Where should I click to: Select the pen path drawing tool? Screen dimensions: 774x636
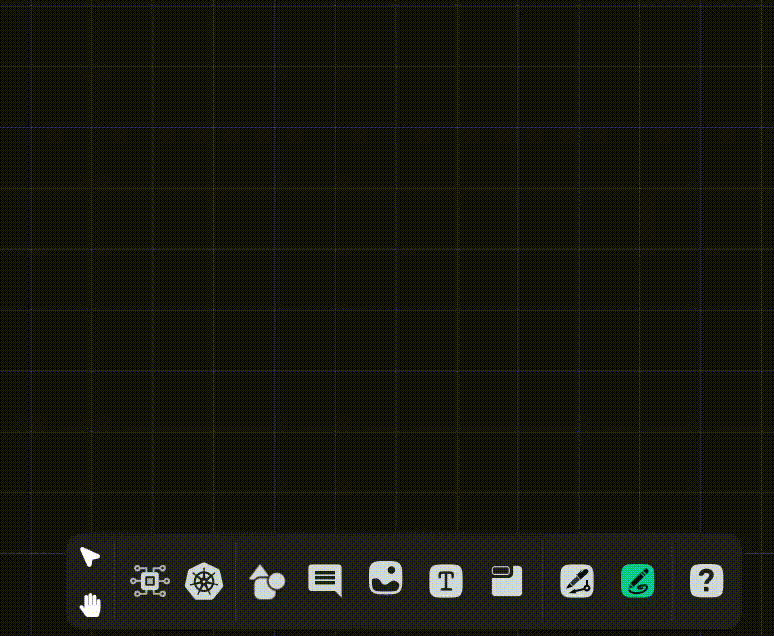click(577, 581)
